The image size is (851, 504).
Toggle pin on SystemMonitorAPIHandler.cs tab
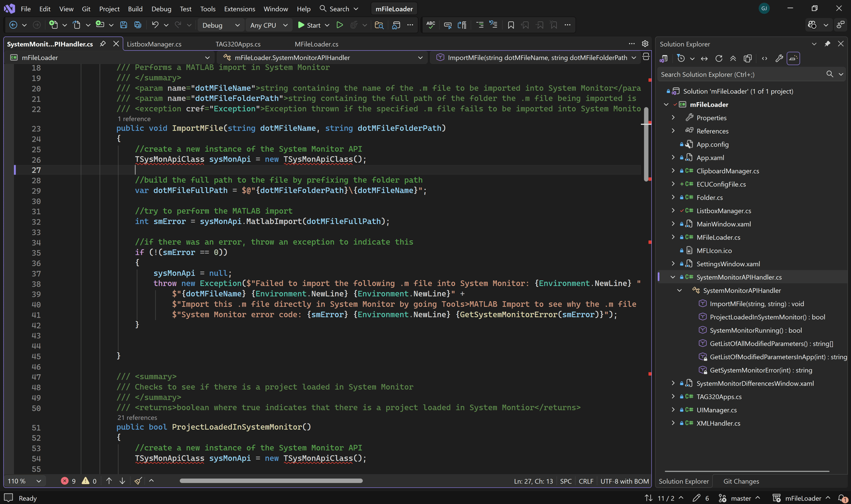click(x=103, y=44)
